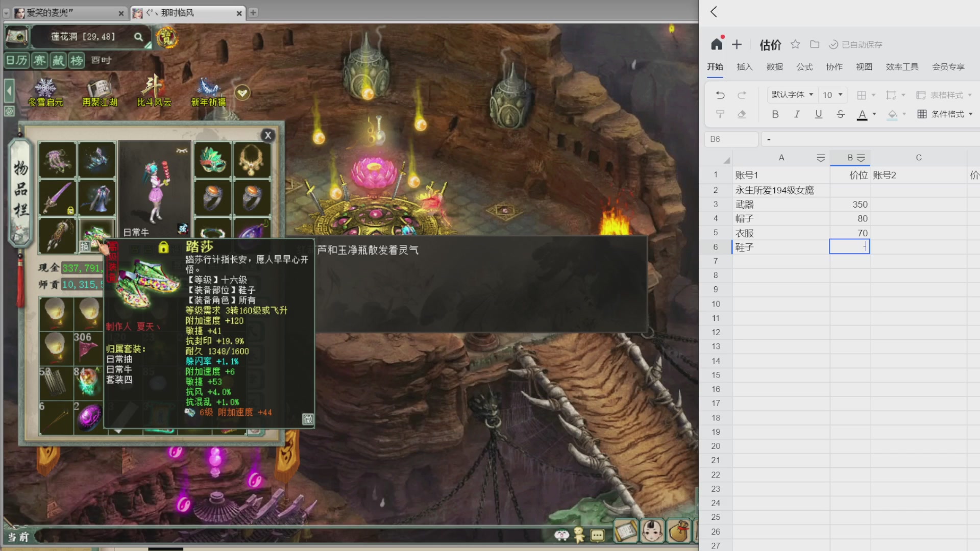Click the undo arrow icon

(x=720, y=95)
